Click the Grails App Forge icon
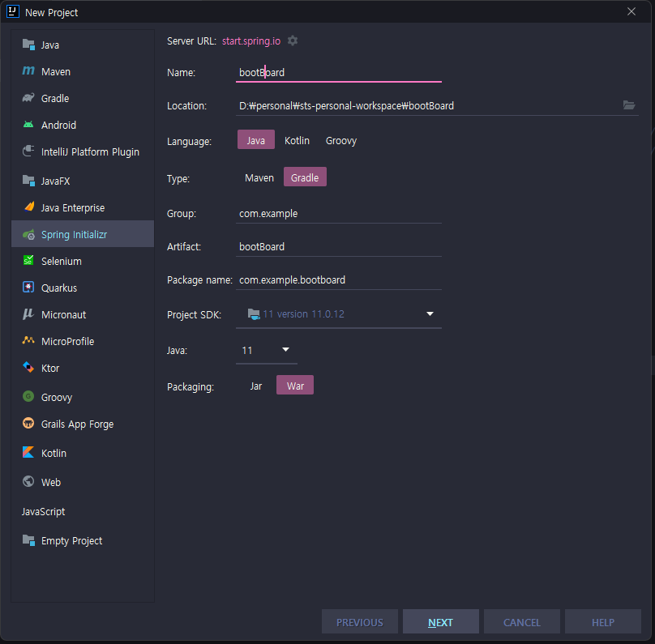The image size is (655, 644). pos(28,423)
